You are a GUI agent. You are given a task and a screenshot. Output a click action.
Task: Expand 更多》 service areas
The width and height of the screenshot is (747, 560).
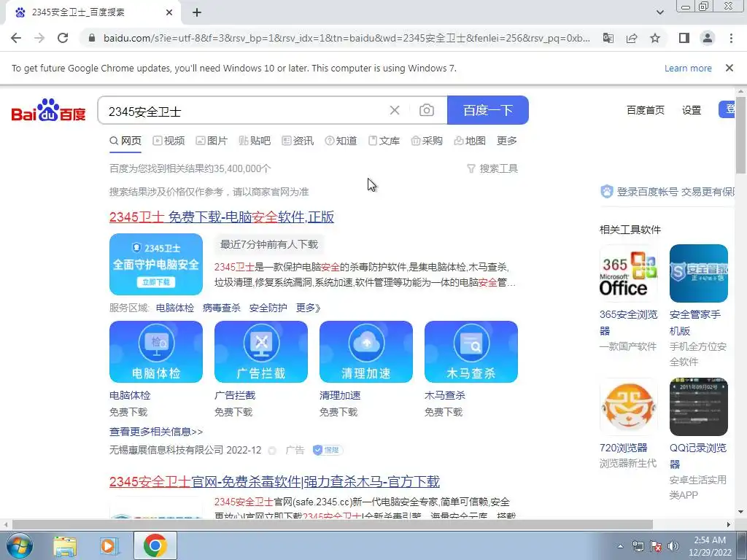309,308
